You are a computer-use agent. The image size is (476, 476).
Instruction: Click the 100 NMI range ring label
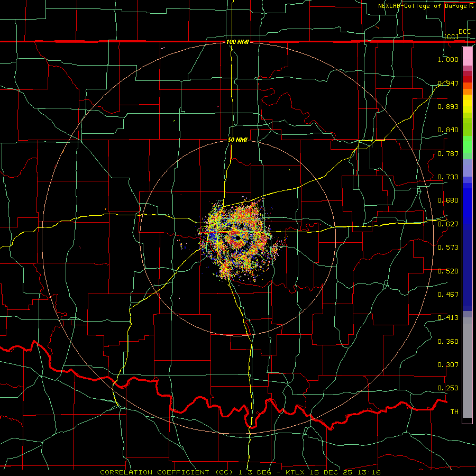coord(237,42)
